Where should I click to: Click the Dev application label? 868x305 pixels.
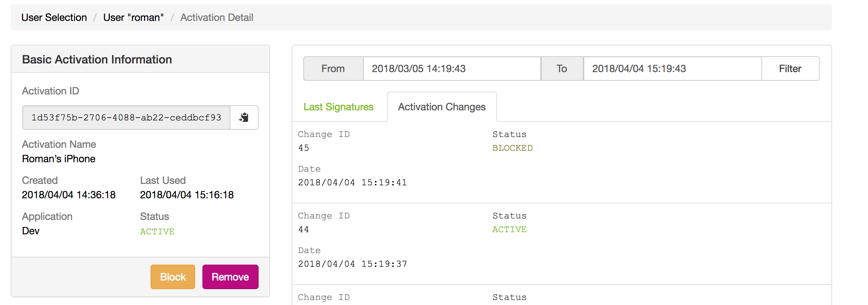31,231
